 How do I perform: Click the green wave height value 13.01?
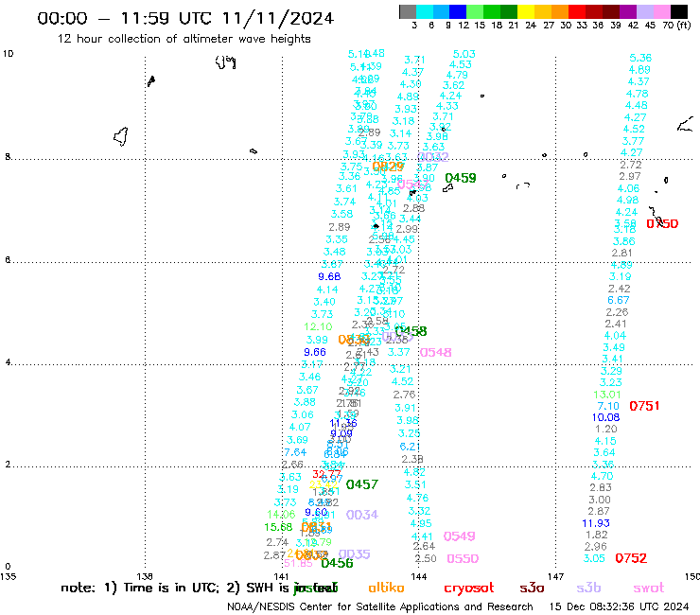(607, 395)
